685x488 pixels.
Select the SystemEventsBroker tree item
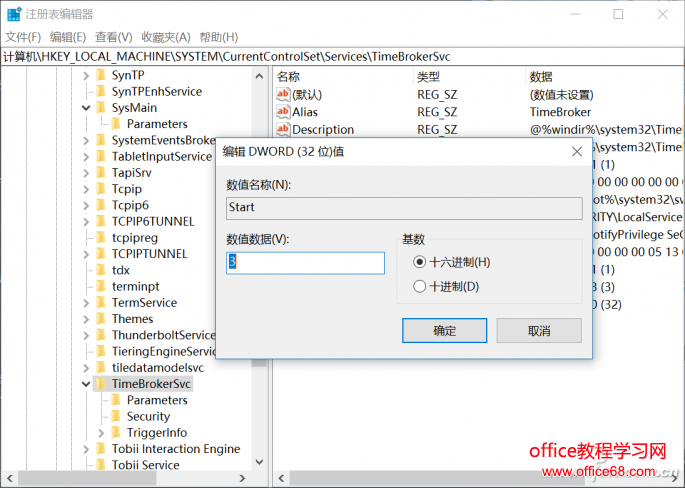pyautogui.click(x=163, y=140)
